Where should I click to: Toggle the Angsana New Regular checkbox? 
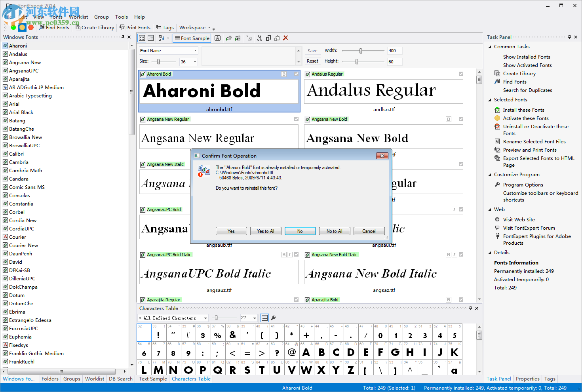296,119
